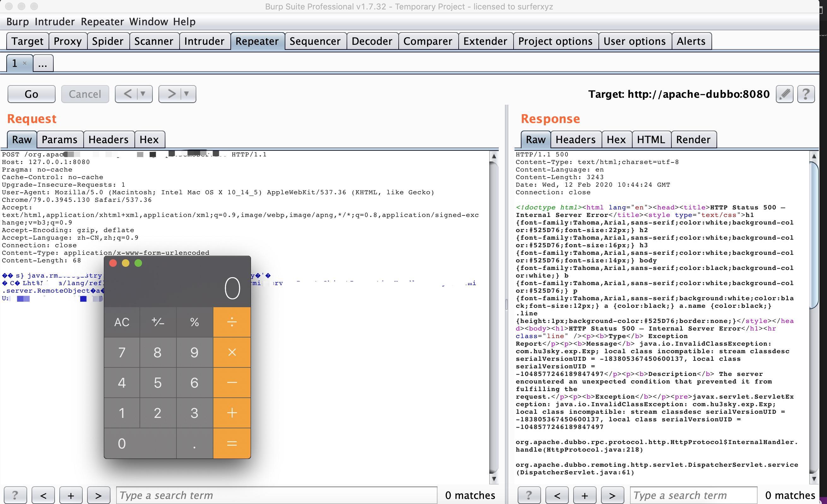Select the response Hex tab
Screen dimensions: 827x504
(616, 139)
